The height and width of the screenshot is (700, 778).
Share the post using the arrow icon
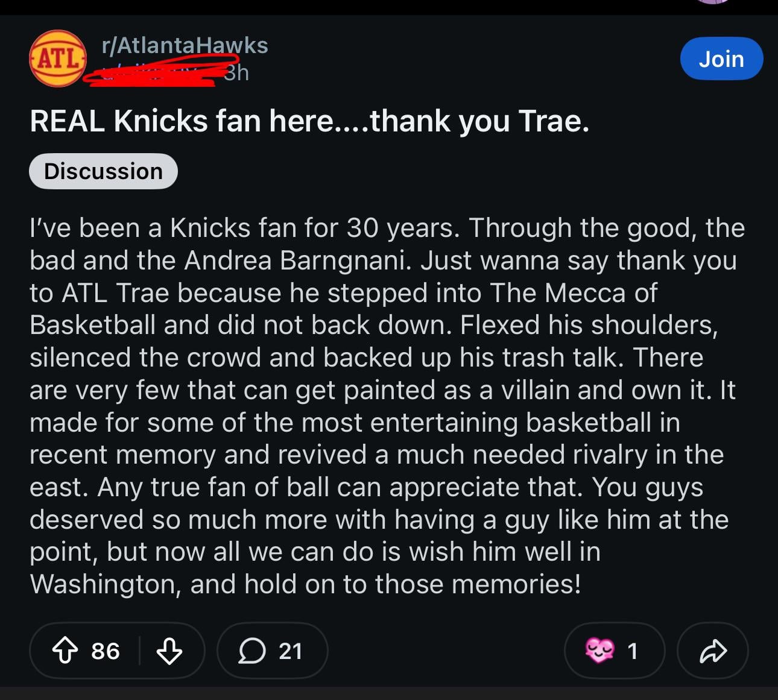[713, 651]
